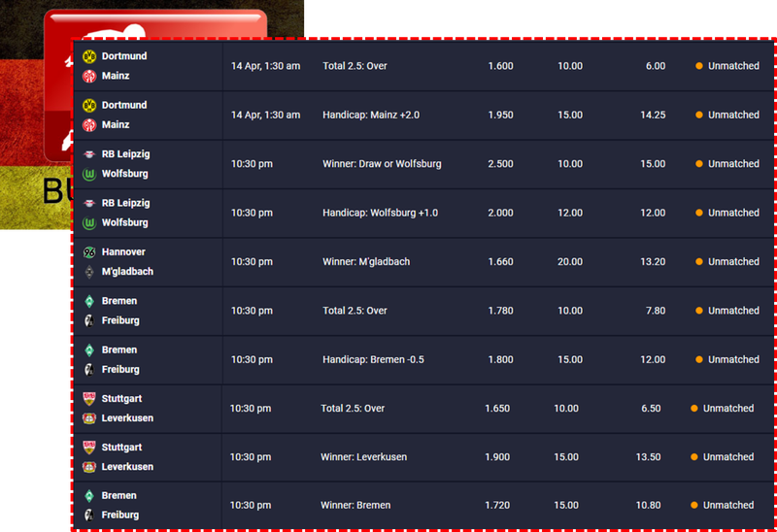777x532 pixels.
Task: Click the stake value 20.00
Action: click(570, 261)
